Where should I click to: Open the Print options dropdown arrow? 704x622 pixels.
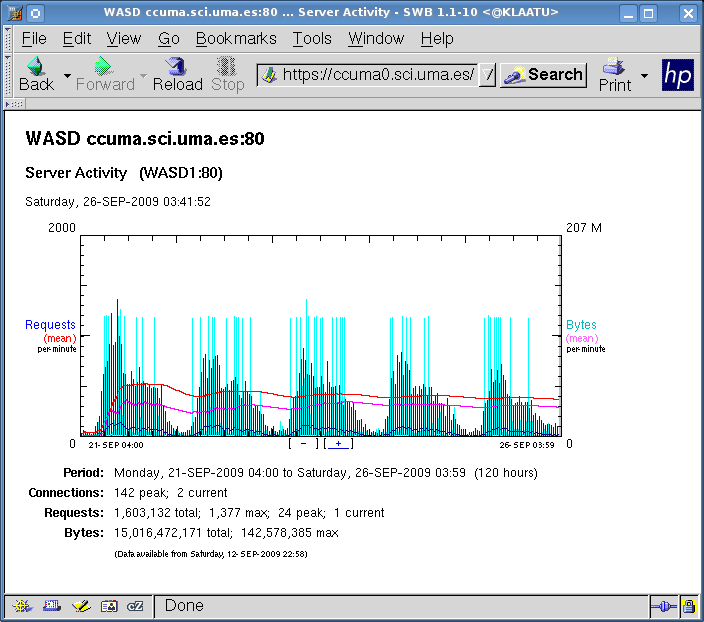(x=644, y=75)
